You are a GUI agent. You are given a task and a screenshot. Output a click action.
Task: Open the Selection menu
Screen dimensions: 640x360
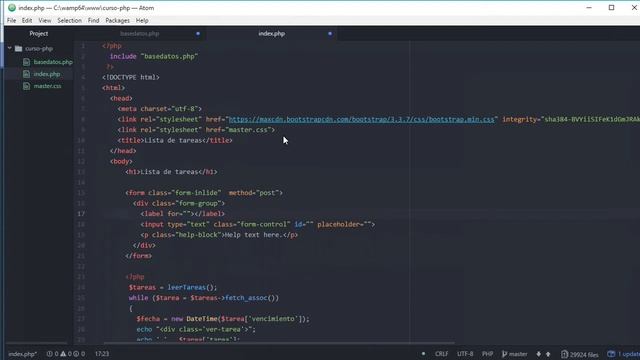(x=69, y=20)
